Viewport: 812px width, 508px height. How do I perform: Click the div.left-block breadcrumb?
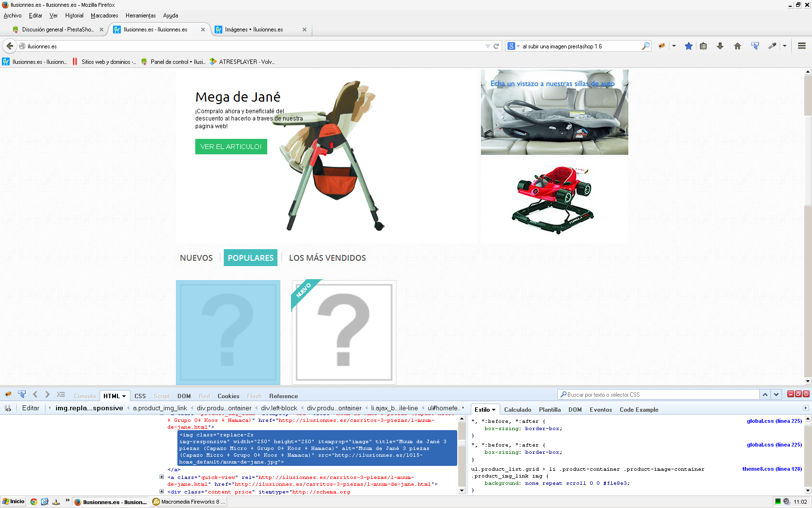279,408
